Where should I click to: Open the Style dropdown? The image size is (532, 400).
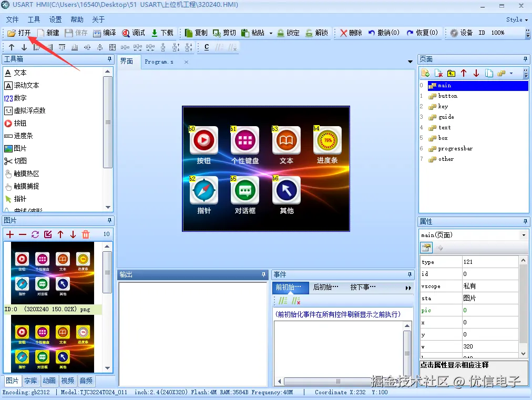click(517, 19)
